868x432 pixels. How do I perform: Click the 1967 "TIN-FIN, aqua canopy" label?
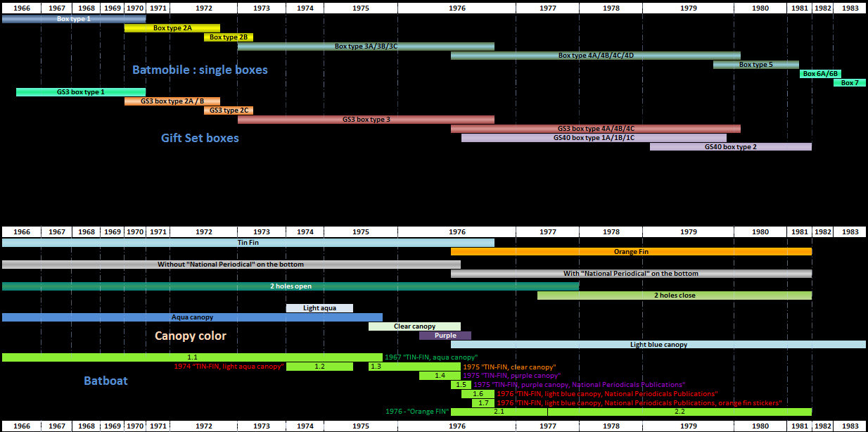(x=431, y=357)
